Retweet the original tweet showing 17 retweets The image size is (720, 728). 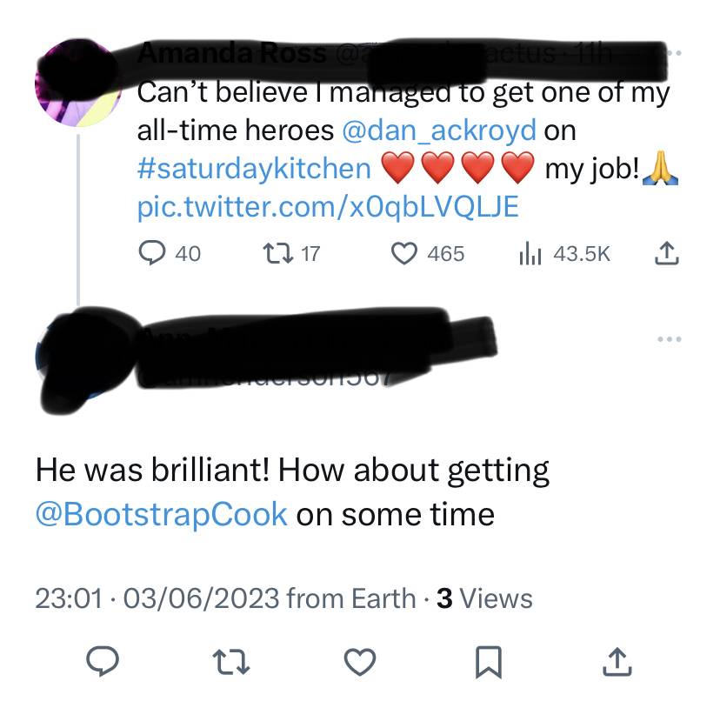coord(291,253)
